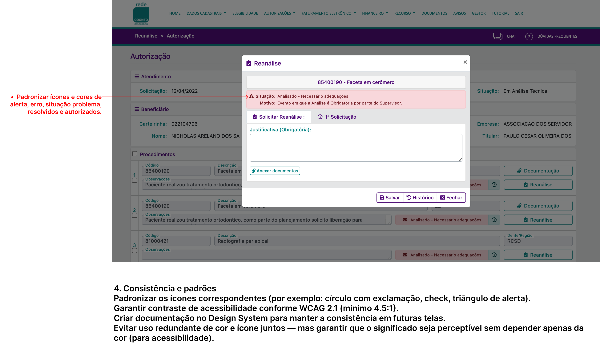
Task: Click history clock icon in procedure 2 row
Action: [494, 220]
